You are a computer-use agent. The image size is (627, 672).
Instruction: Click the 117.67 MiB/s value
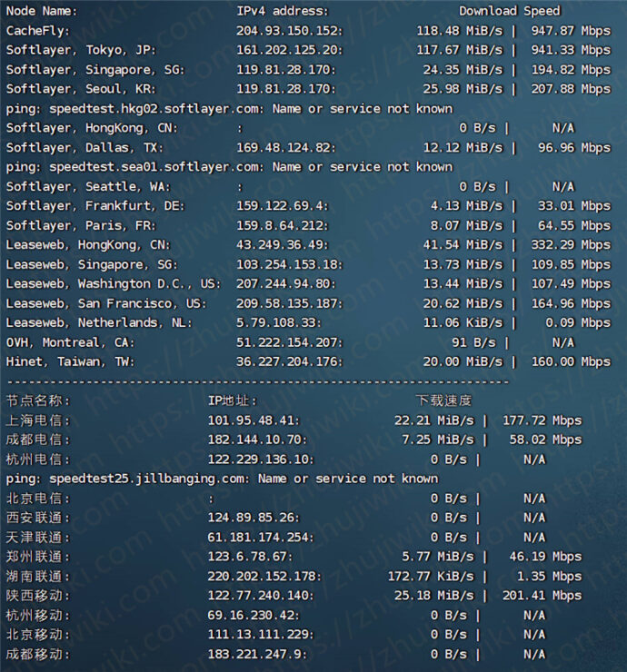459,50
